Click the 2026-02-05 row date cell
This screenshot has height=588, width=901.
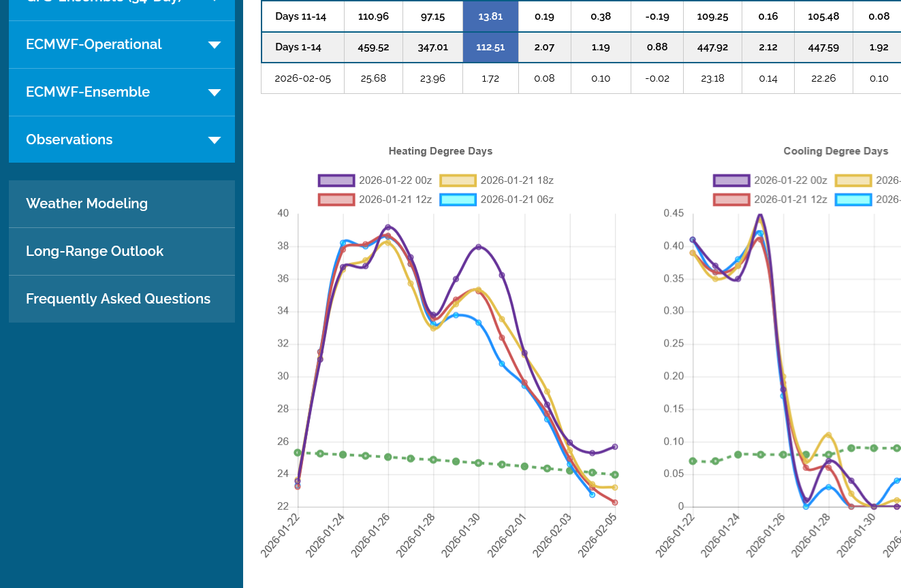(302, 78)
